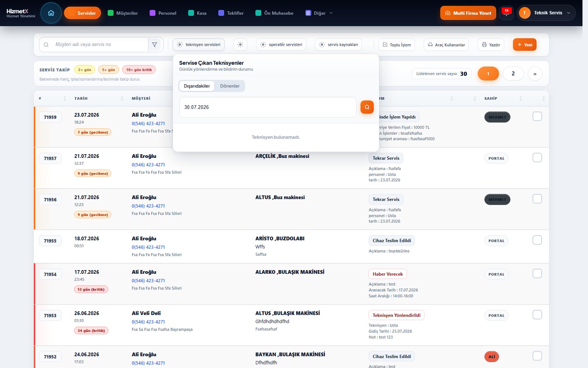Click the 7 gün (gecikme) delay badge
The image size is (588, 368).
(x=93, y=132)
